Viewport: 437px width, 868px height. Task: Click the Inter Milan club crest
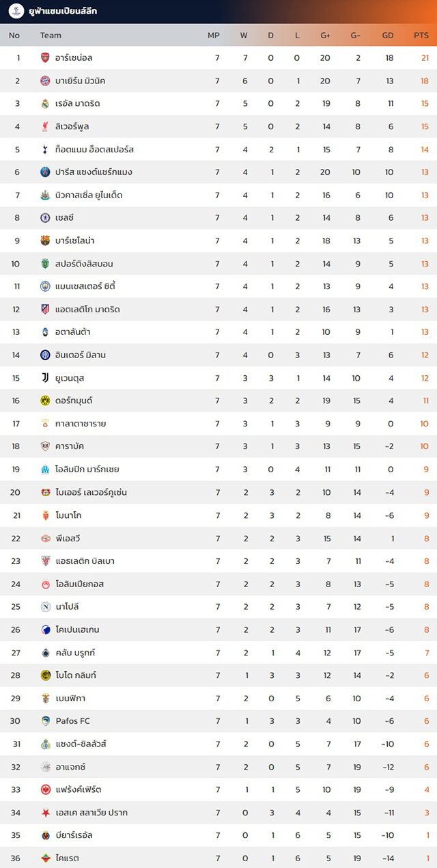coord(45,355)
